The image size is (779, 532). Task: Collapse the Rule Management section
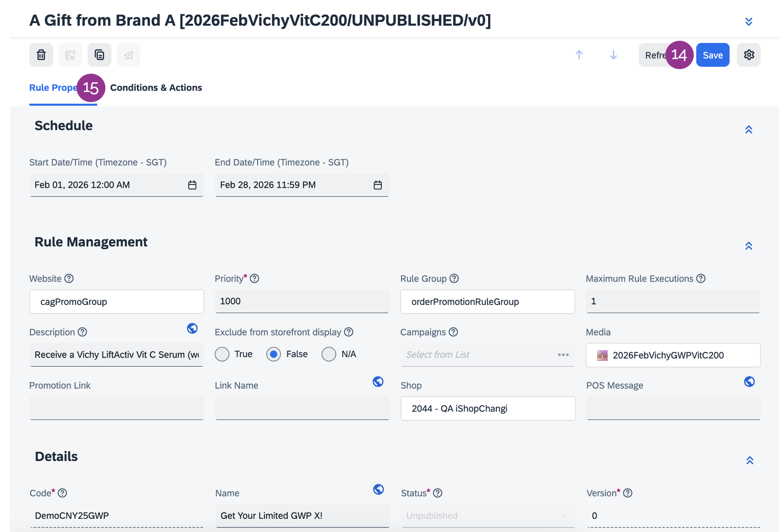point(749,246)
